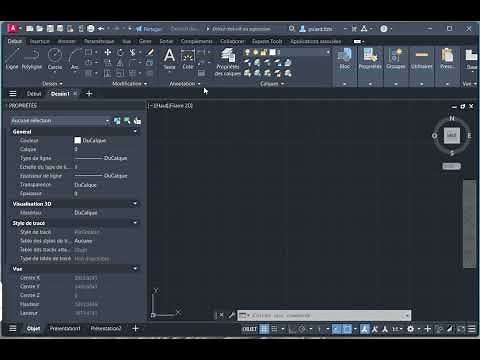The height and width of the screenshot is (360, 480).
Task: Switch to the Présentation1 layout tab
Action: [65, 329]
